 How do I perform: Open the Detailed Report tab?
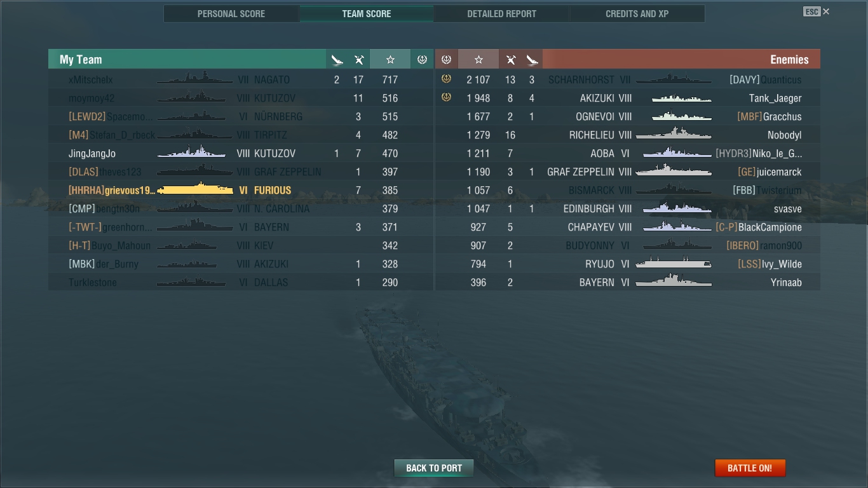click(502, 13)
